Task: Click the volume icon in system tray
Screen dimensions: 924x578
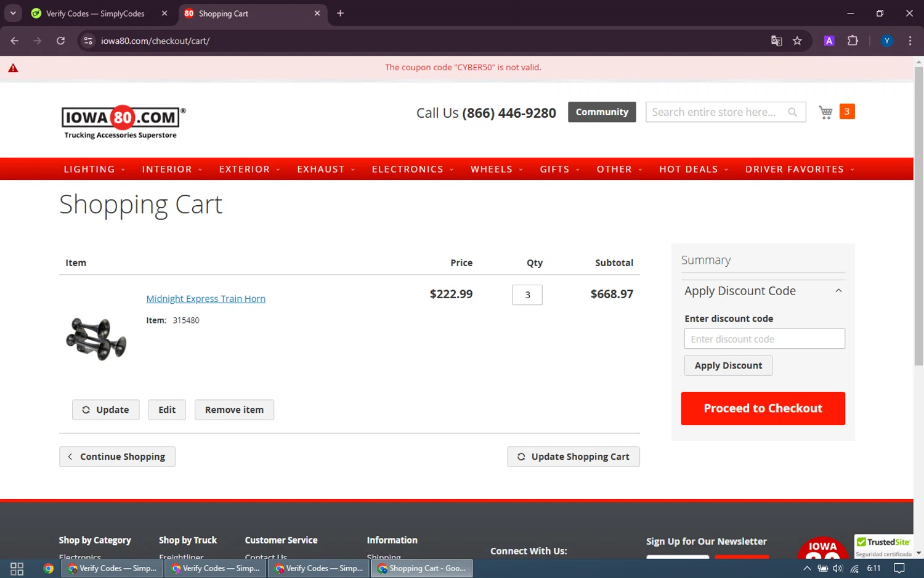Action: (838, 568)
